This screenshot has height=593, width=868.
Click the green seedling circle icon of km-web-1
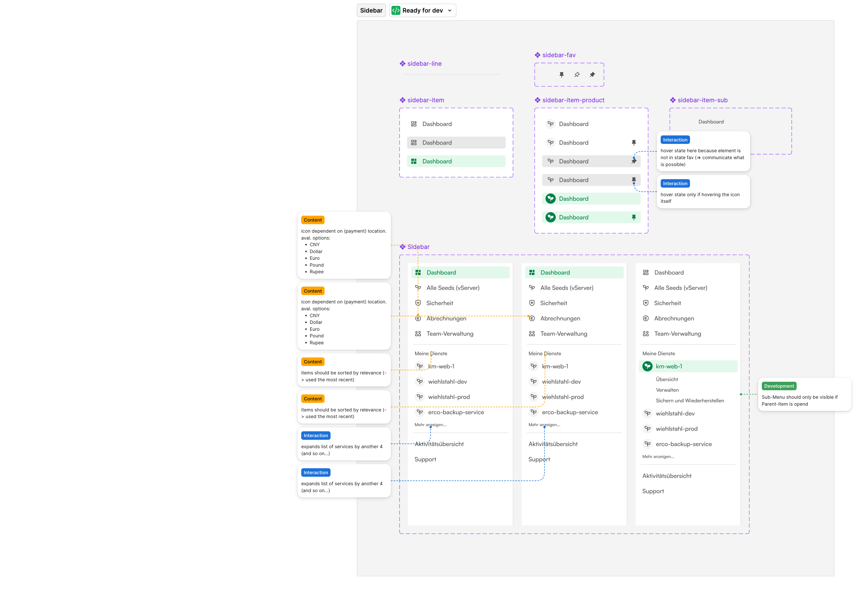click(x=647, y=366)
